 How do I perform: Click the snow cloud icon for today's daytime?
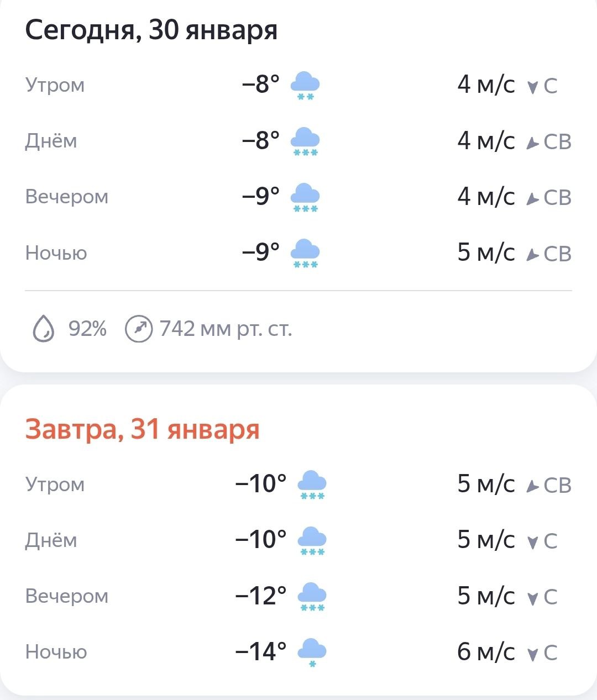[x=305, y=141]
